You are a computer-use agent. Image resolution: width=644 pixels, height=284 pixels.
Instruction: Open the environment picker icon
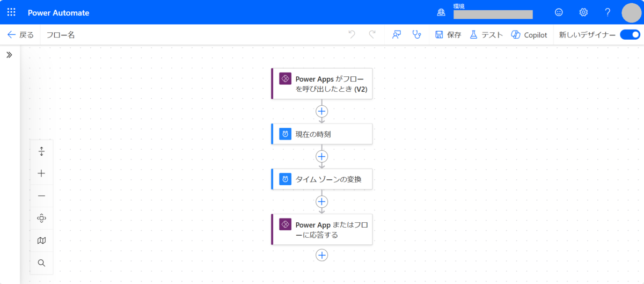click(x=441, y=12)
